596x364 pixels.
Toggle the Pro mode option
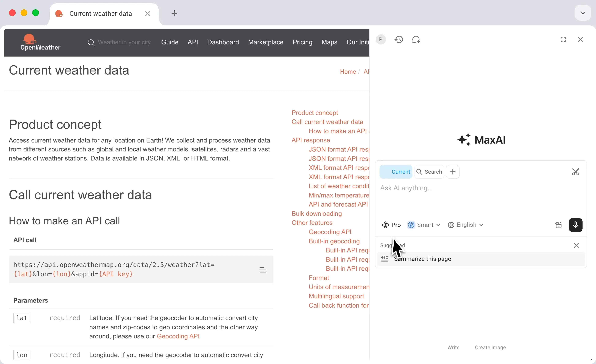point(391,225)
